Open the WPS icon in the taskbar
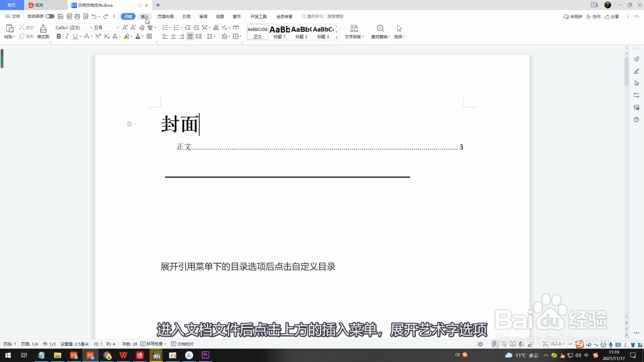 point(123,355)
